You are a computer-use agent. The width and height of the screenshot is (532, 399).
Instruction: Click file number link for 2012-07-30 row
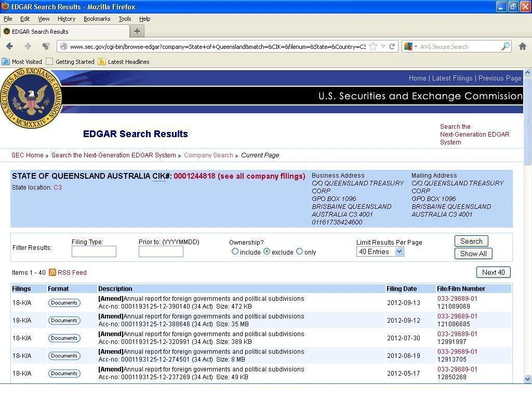[457, 334]
